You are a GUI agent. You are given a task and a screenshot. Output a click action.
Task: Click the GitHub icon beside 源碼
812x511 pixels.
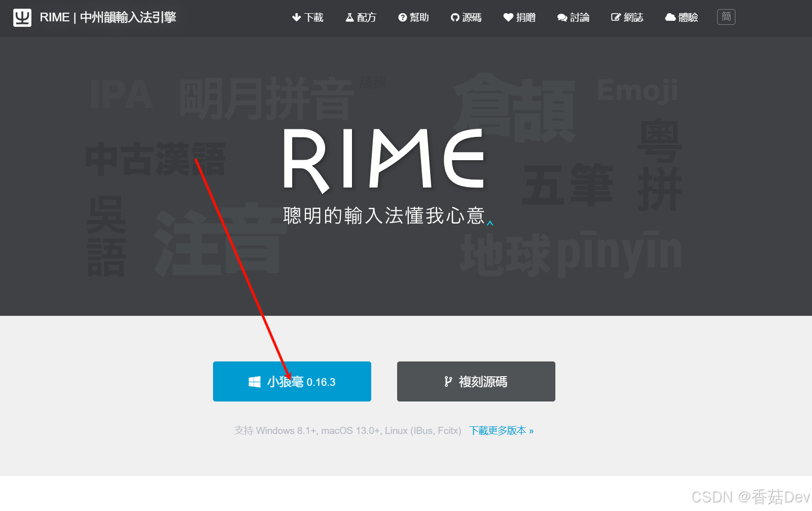tap(455, 18)
